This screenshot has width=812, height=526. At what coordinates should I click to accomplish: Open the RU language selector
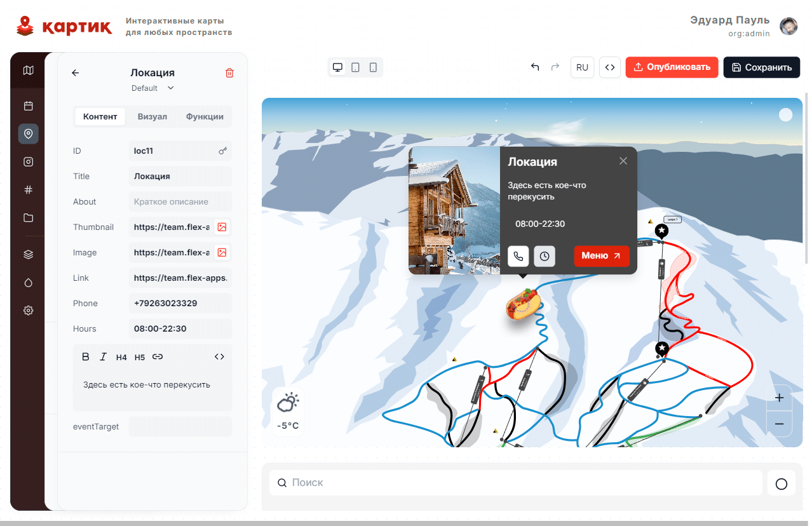tap(582, 67)
